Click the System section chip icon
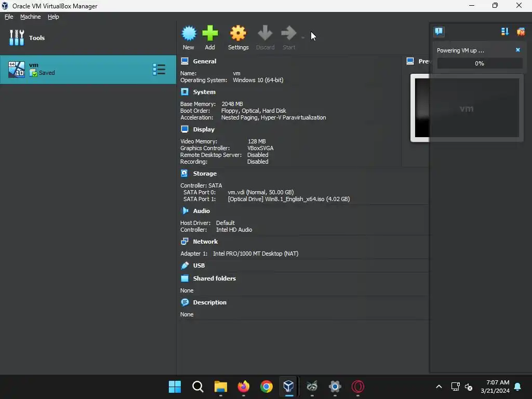Screen dimensions: 532x399 pyautogui.click(x=184, y=91)
